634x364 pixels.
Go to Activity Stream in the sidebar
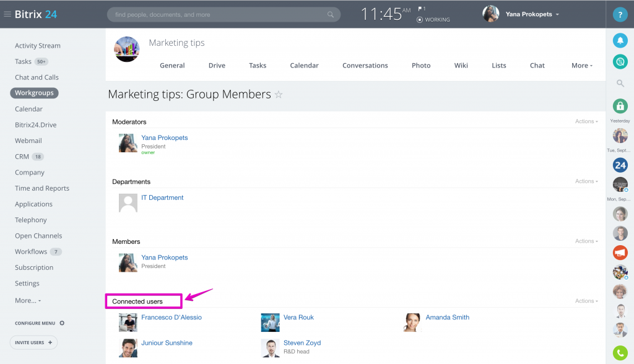point(38,46)
